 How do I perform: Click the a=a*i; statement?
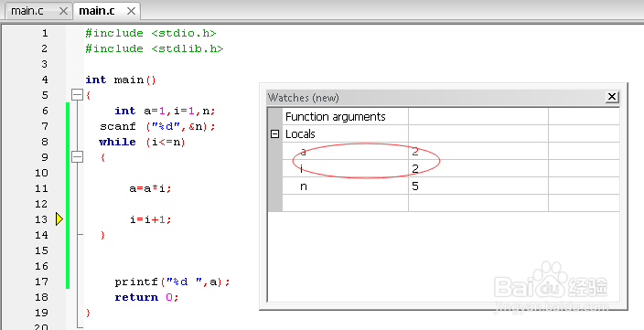point(150,188)
